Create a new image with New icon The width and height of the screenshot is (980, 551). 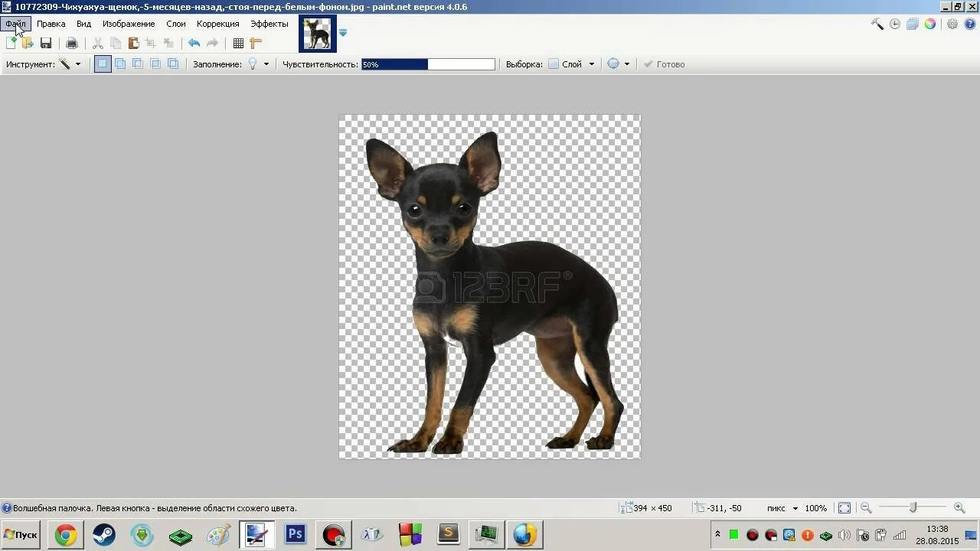click(11, 44)
